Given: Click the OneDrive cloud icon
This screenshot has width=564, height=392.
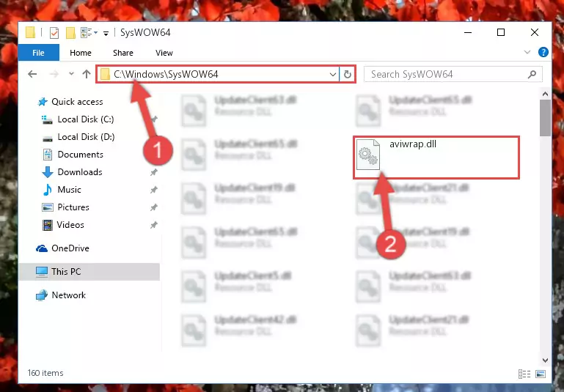Looking at the screenshot, I should tap(42, 248).
